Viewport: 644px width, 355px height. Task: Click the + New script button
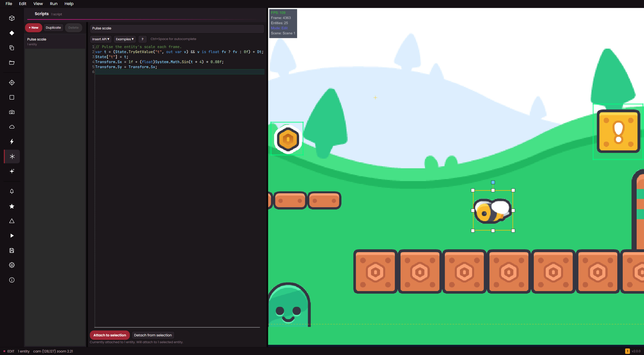[x=33, y=28]
